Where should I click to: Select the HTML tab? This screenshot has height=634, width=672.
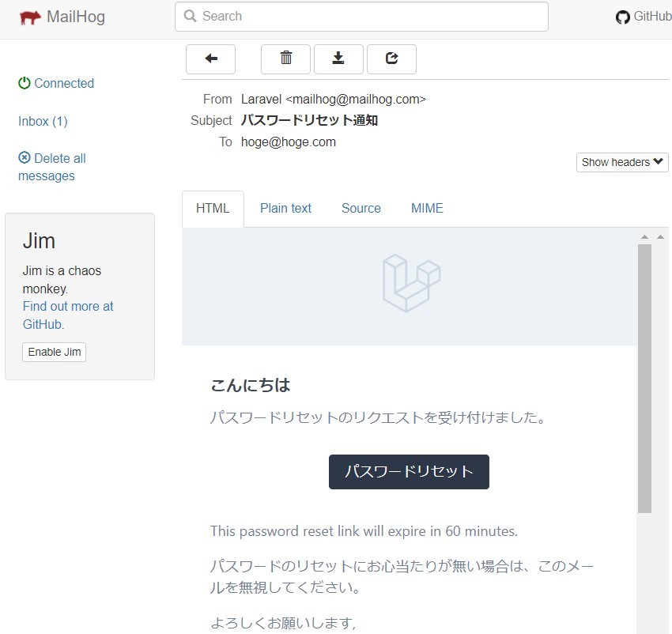click(213, 209)
